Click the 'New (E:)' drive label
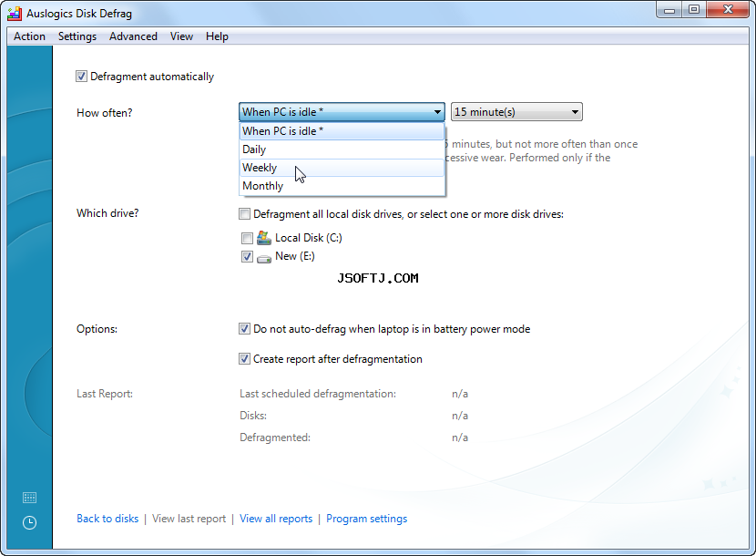Image resolution: width=756 pixels, height=556 pixels. [x=295, y=256]
